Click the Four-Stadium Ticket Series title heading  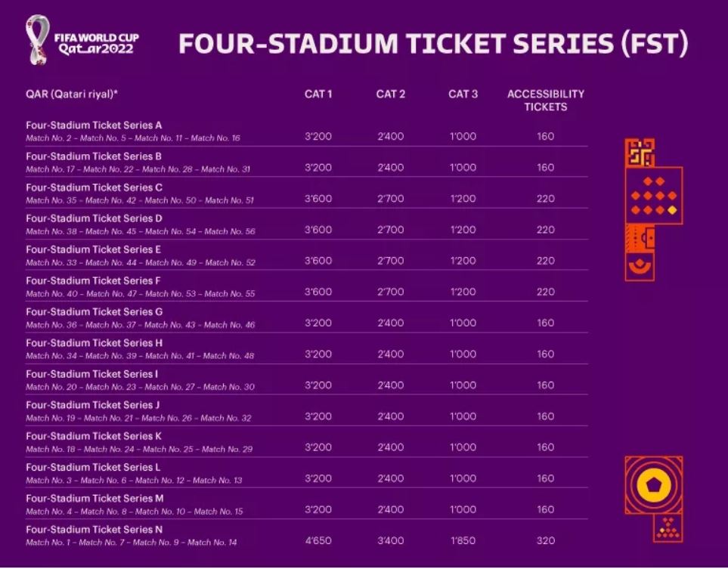pos(432,43)
